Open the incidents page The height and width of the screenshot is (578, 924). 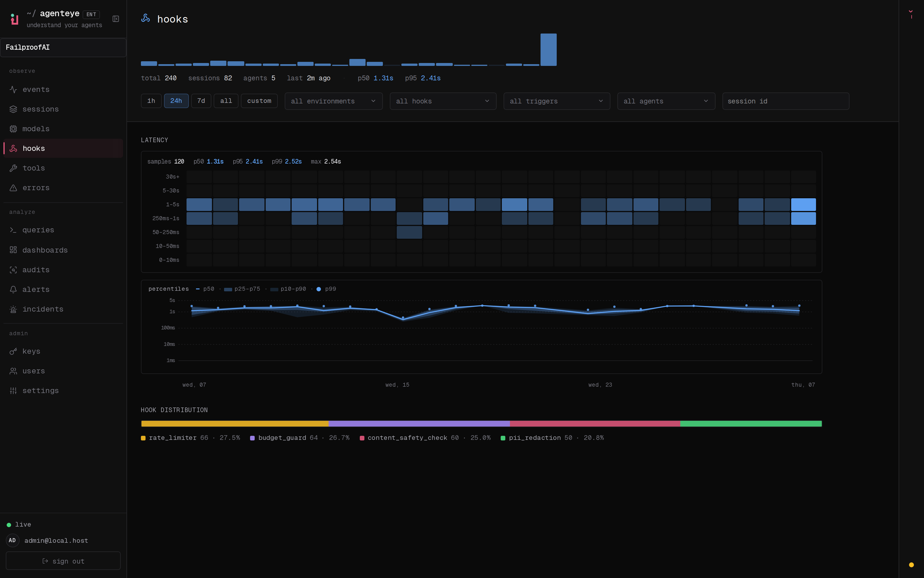(x=64, y=309)
